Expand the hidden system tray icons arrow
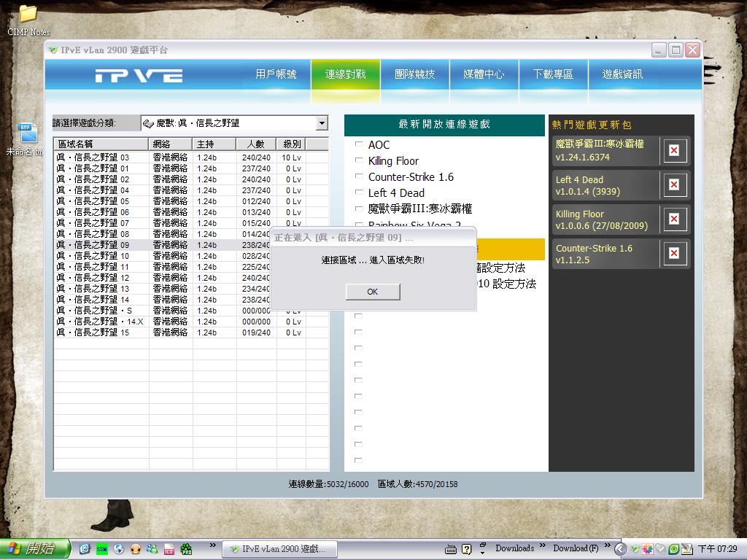 click(619, 548)
